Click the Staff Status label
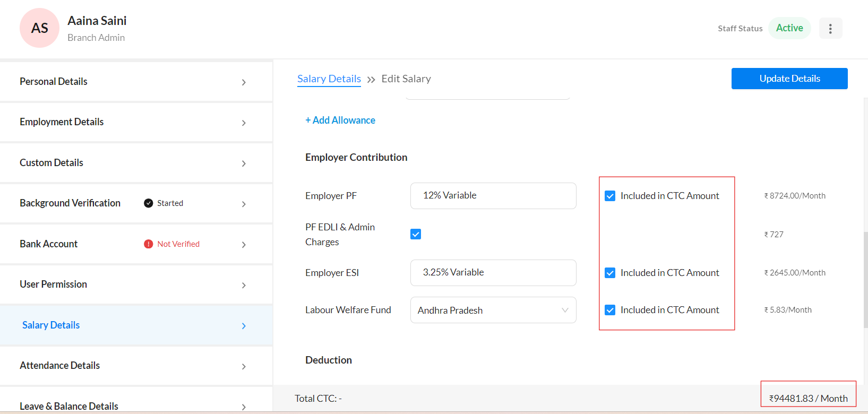 740,29
